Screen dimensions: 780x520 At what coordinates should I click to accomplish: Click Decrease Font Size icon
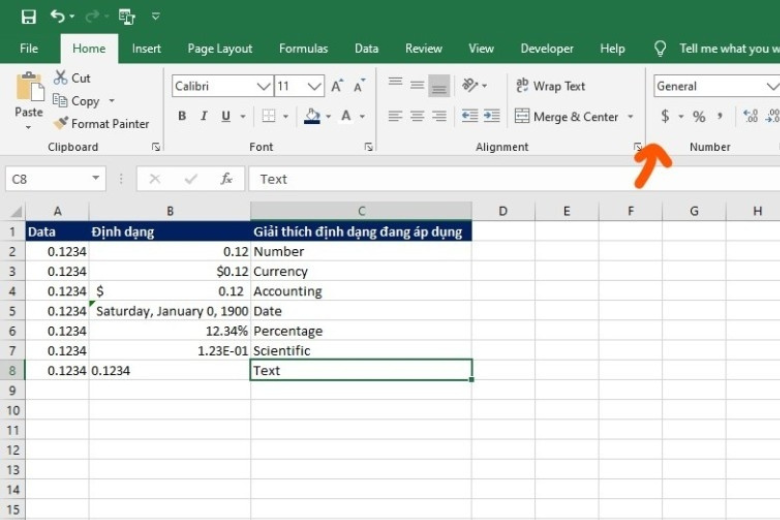[x=359, y=86]
